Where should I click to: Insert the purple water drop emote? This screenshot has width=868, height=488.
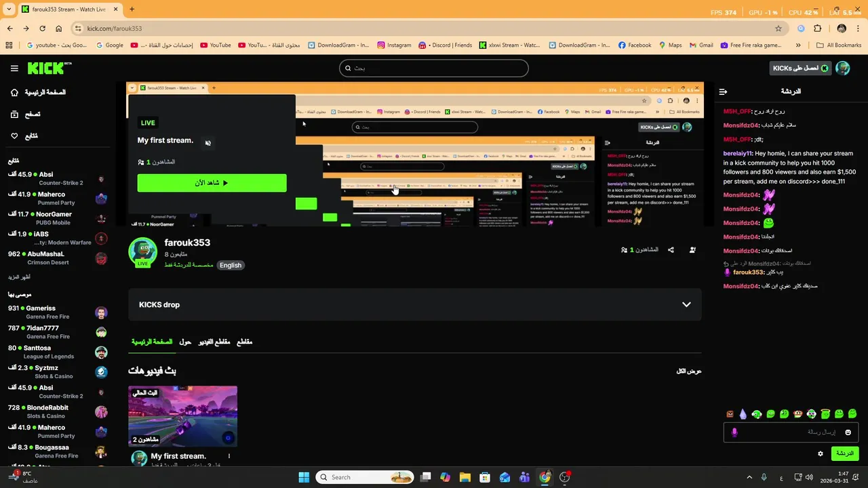point(743,414)
